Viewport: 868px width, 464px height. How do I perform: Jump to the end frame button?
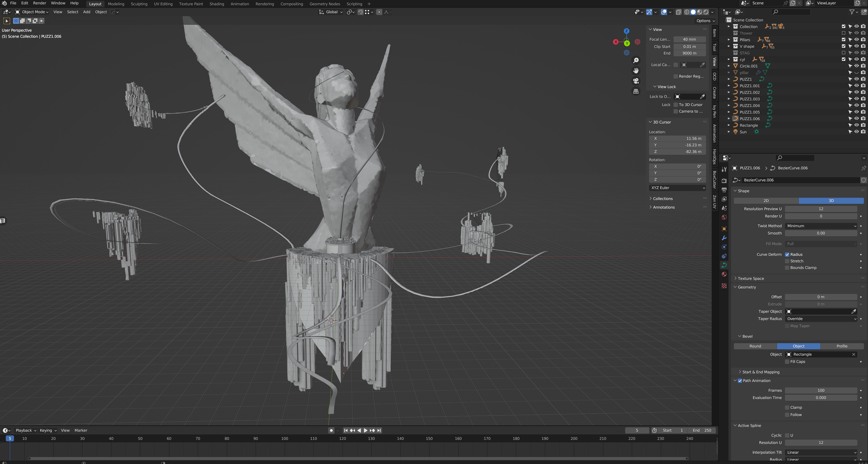[x=379, y=430]
